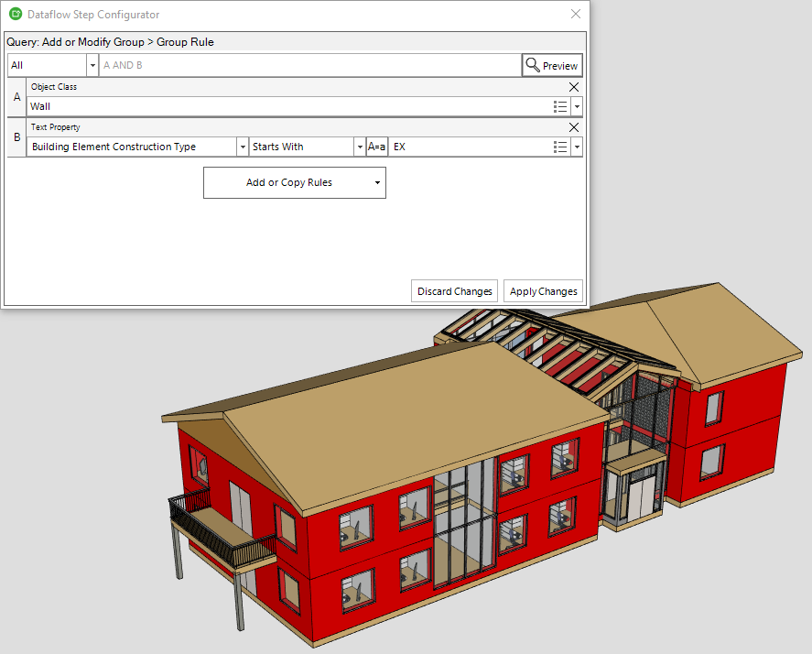
Task: Click the 'Text Property' rule heading
Action: 56,127
